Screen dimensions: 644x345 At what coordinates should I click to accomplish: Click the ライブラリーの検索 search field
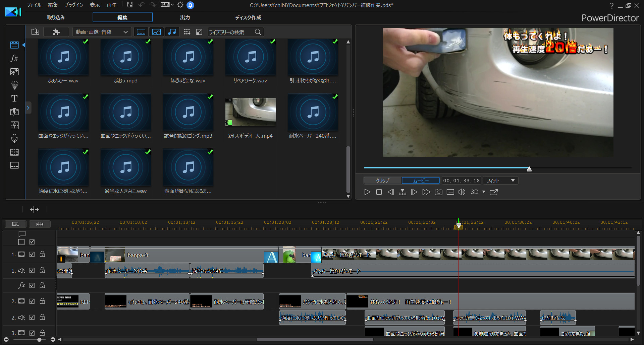(x=231, y=32)
